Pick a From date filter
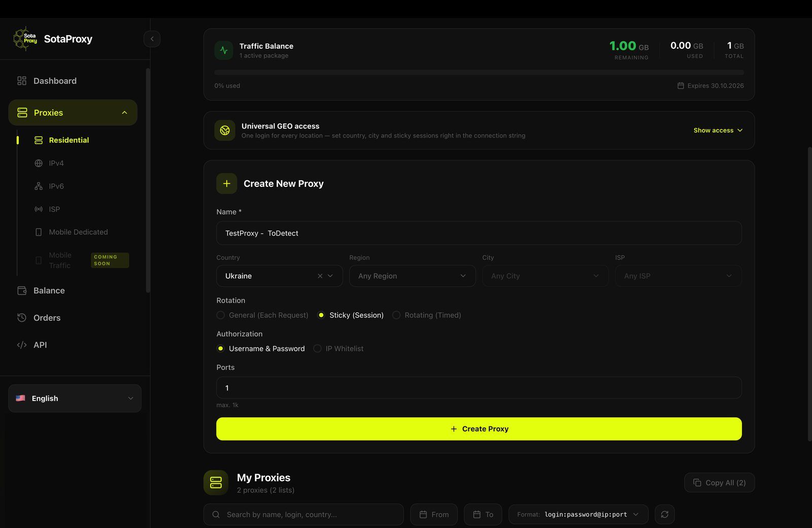Viewport: 812px width, 528px height. 434,515
